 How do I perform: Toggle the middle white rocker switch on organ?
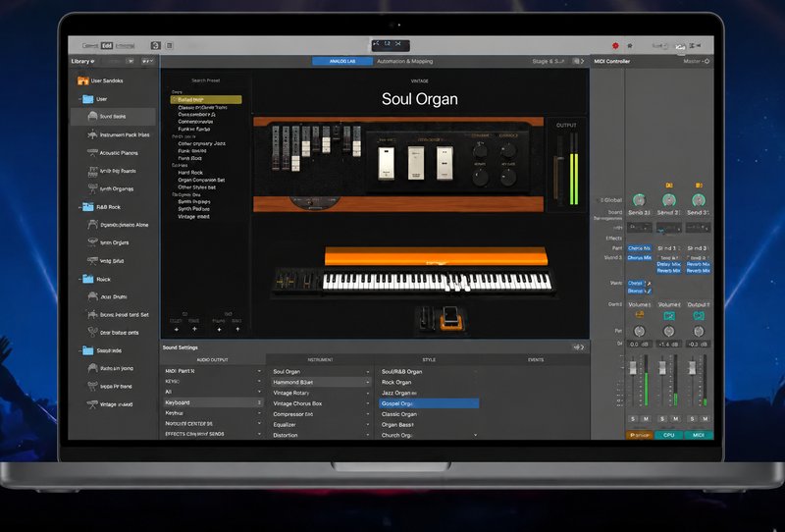[x=415, y=163]
